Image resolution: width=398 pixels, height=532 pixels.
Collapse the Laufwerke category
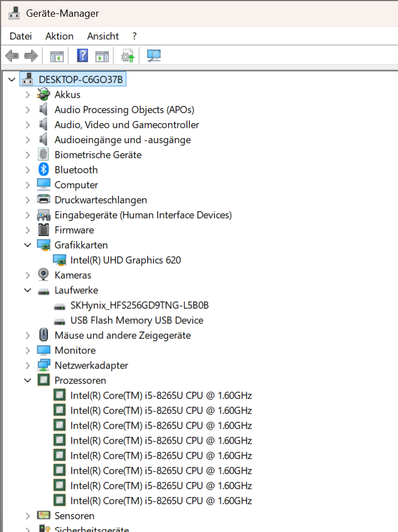click(x=28, y=290)
